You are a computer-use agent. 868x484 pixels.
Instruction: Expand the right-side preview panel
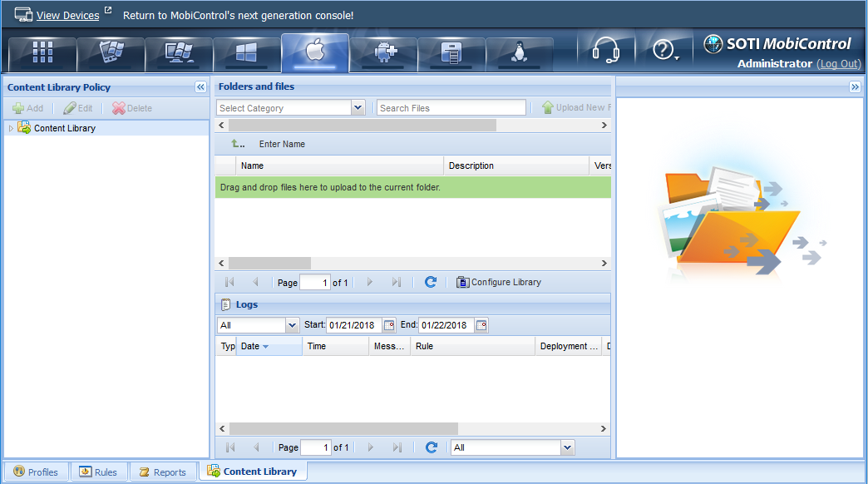coord(855,87)
